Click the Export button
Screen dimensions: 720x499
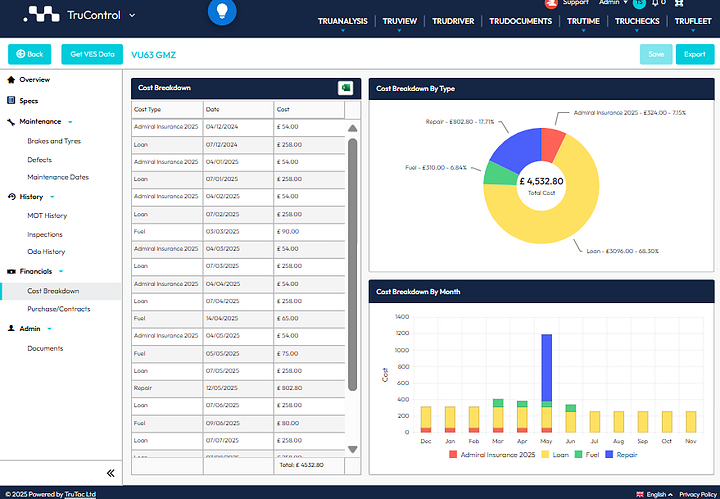[695, 54]
